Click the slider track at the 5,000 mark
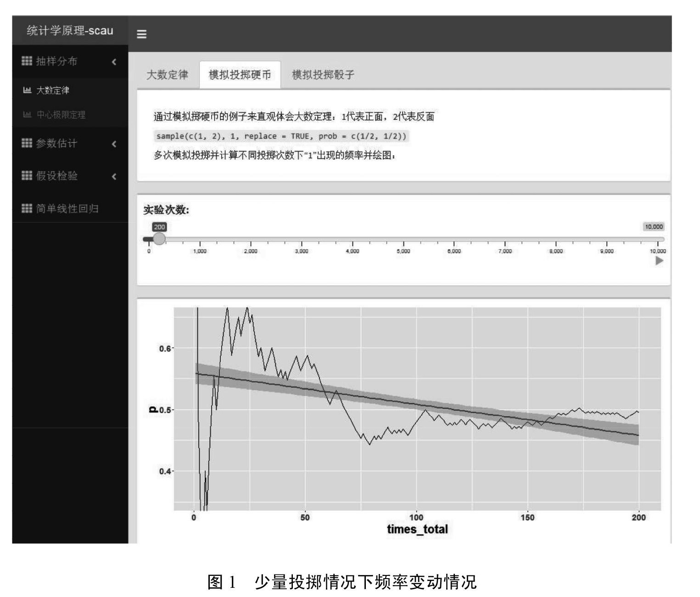Screen dimensions: 700x597 coord(403,239)
